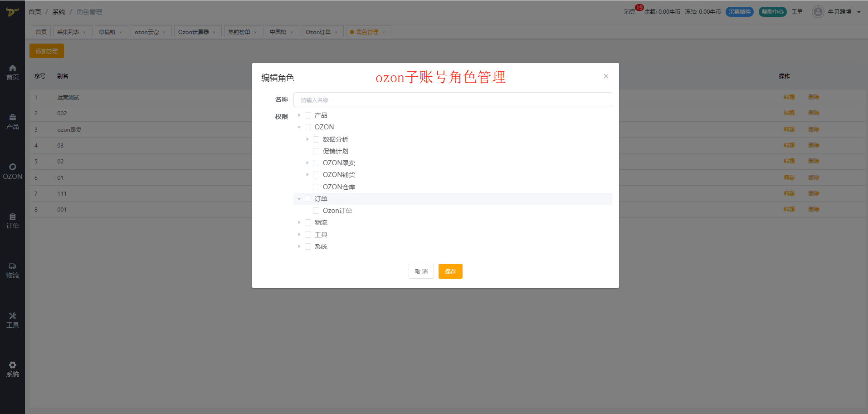Viewport: 868px width, 414px height.
Task: Open the 采集插件 button
Action: [x=740, y=12]
